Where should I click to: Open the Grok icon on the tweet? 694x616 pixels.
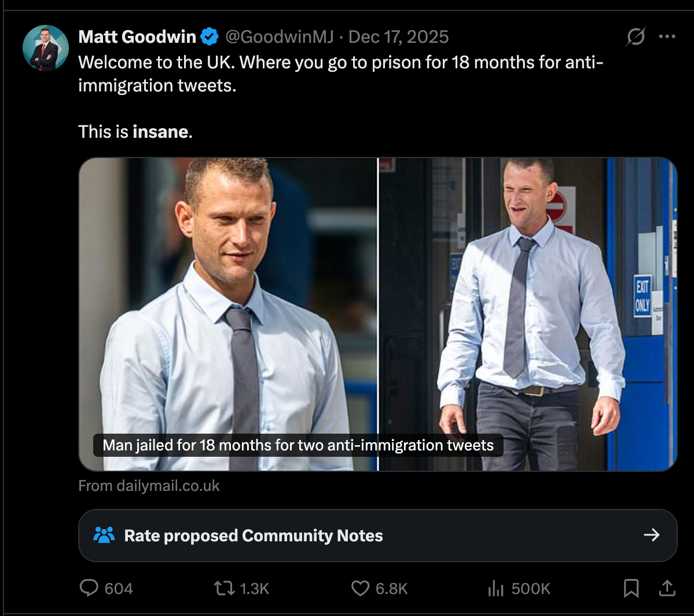[636, 37]
